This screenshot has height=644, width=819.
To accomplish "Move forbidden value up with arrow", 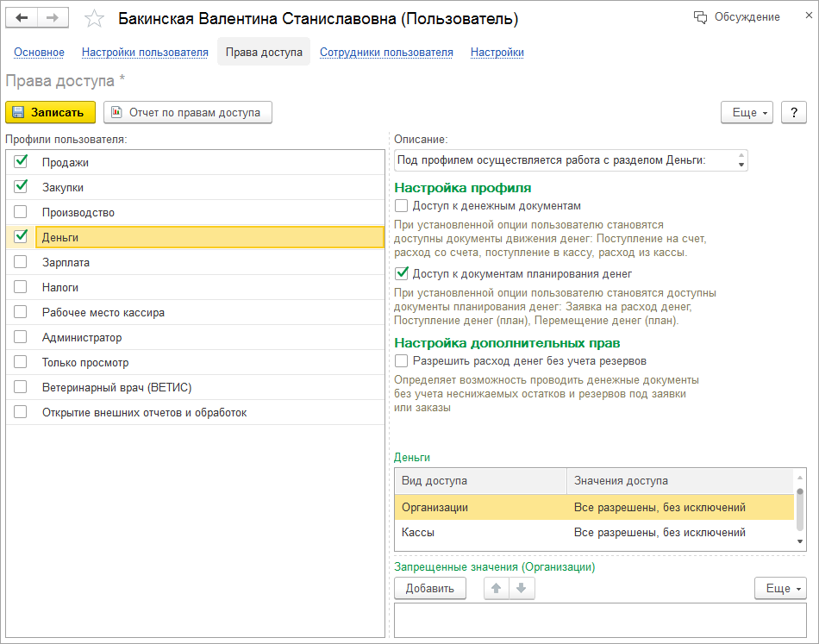I will (496, 588).
